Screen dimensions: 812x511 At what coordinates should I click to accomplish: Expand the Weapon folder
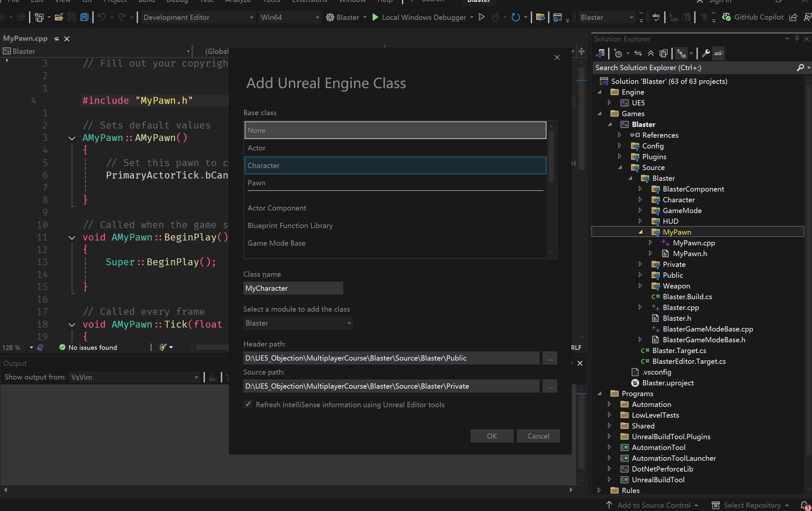click(640, 286)
